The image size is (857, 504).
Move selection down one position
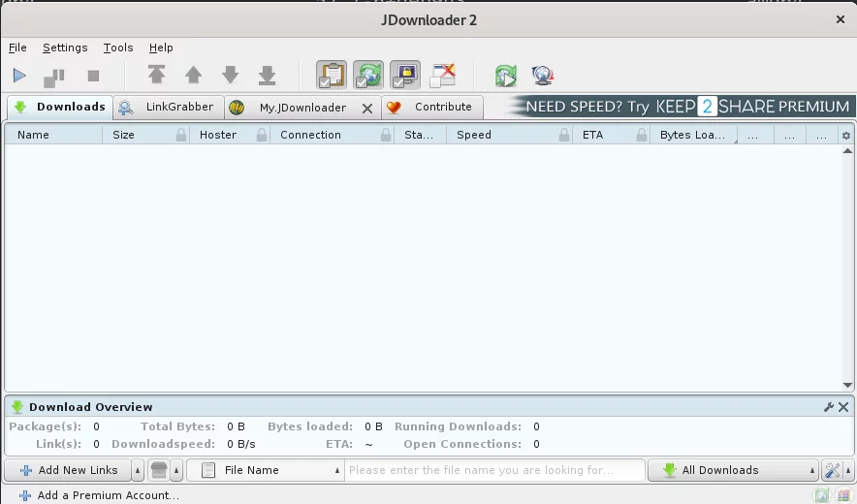tap(230, 75)
